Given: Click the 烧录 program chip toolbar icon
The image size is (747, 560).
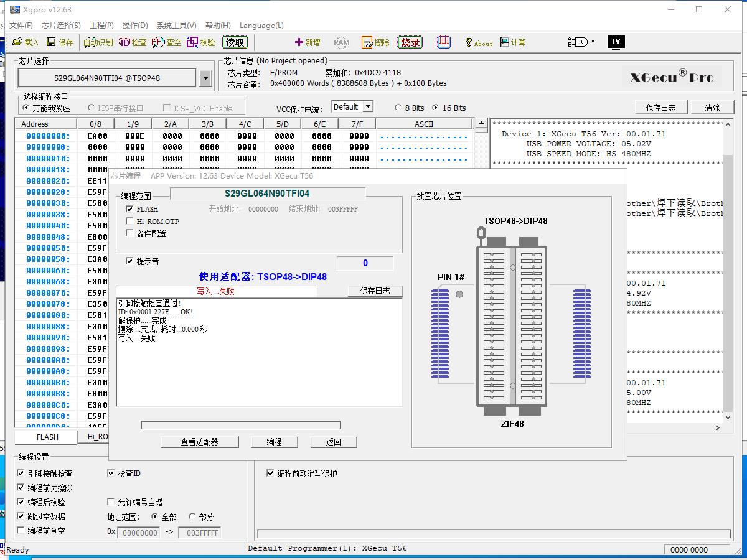Looking at the screenshot, I should [x=410, y=42].
